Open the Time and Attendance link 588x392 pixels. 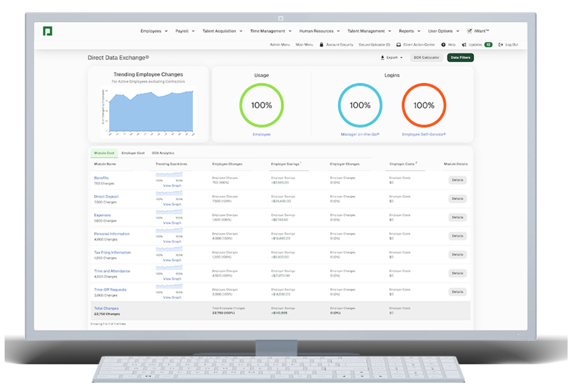[x=112, y=271]
